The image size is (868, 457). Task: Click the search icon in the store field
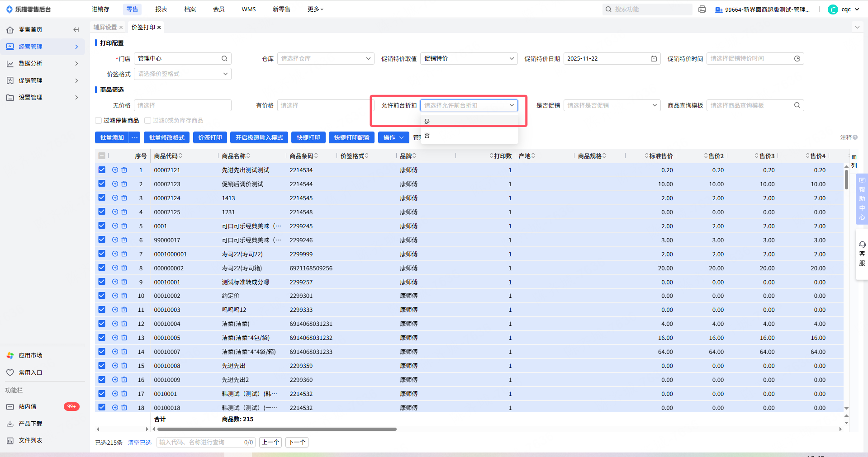pyautogui.click(x=224, y=59)
